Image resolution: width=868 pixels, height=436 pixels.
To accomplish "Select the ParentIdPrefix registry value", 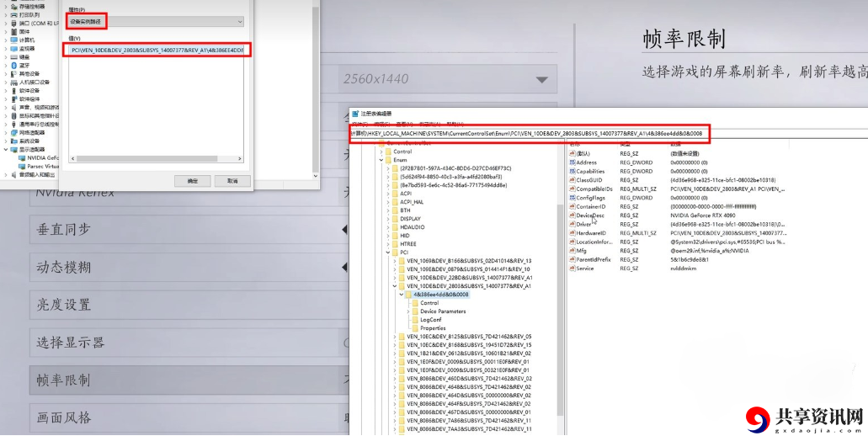I will point(593,259).
